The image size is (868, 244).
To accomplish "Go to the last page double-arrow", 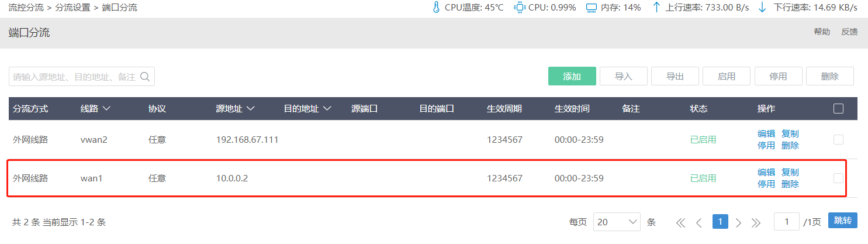I will 756,222.
